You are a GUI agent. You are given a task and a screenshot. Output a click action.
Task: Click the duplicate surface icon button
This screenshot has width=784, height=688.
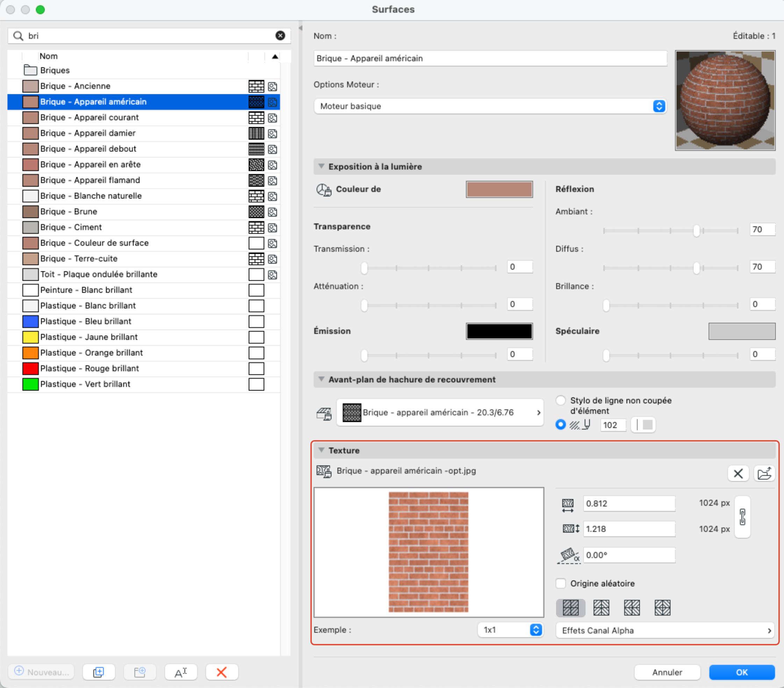tap(99, 672)
